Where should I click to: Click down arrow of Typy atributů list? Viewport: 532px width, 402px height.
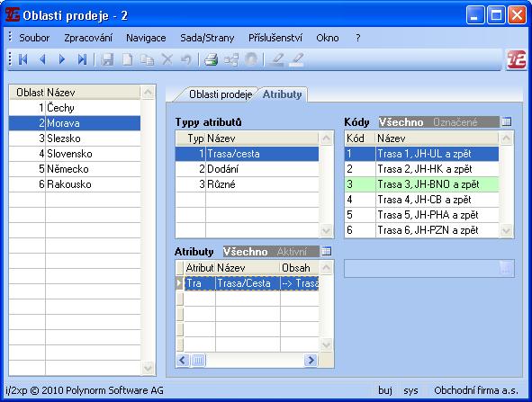coord(326,230)
